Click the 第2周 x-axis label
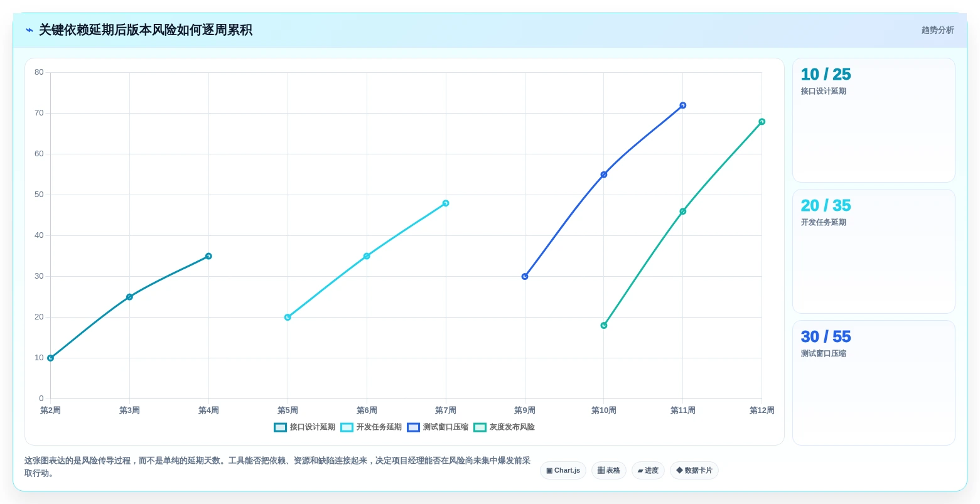The height and width of the screenshot is (504, 980). click(51, 410)
